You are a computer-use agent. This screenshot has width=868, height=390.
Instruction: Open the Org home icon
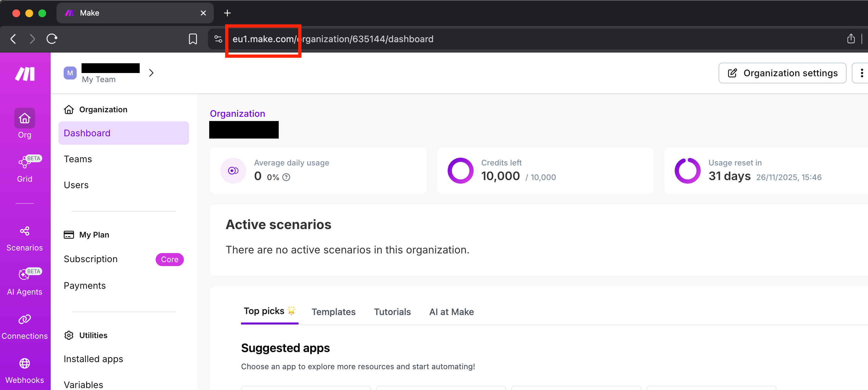point(25,118)
